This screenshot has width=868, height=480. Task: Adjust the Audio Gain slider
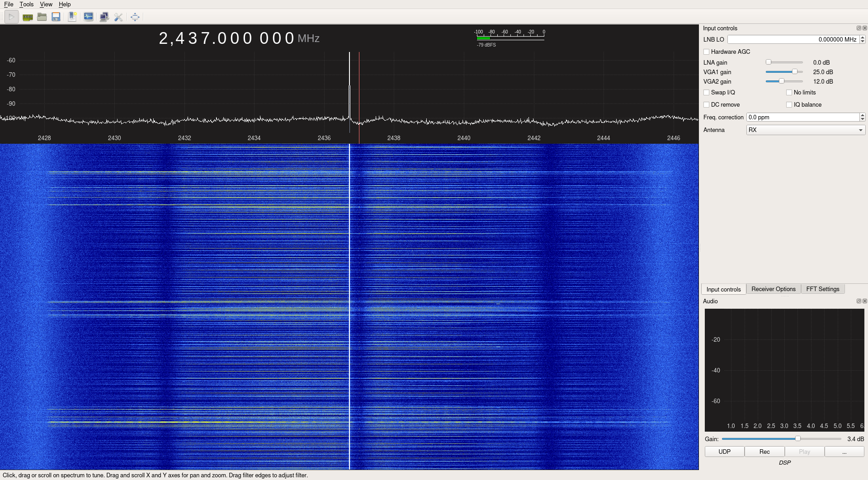coord(781,439)
